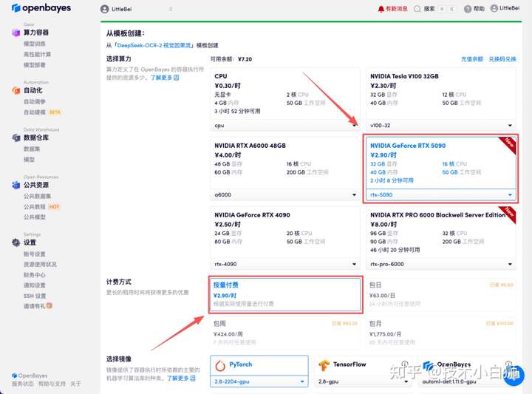Open 高性能计算 in the sidebar
Viewport: 532px width, 394px height.
38,54
